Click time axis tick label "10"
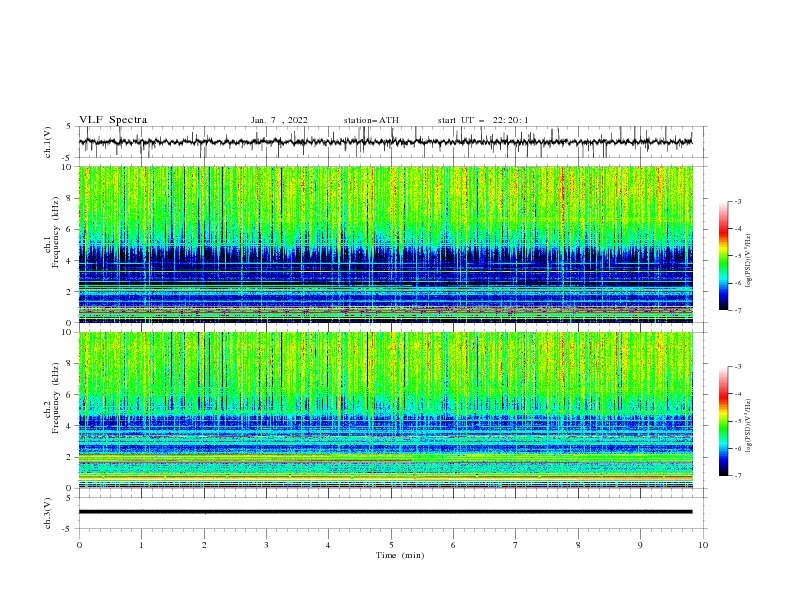The image size is (792, 612). 703,545
